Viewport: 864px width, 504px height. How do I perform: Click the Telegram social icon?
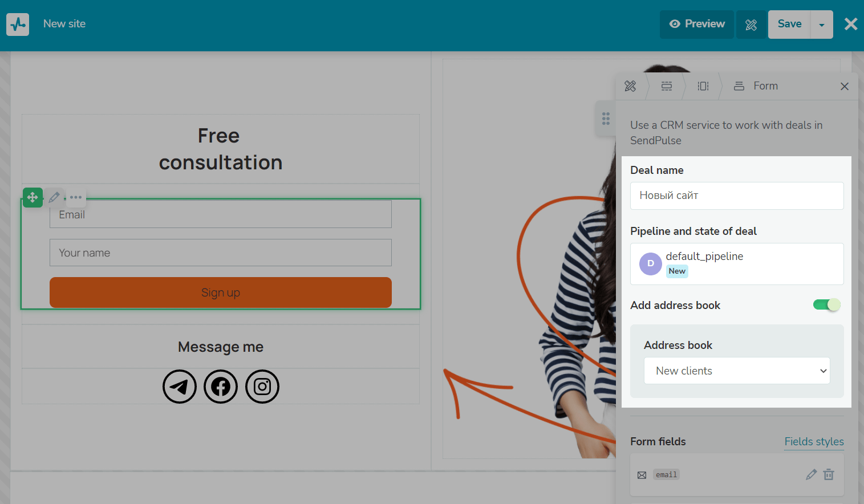pos(180,387)
